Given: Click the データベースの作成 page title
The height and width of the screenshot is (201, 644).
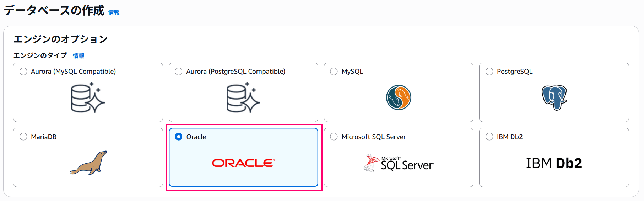Looking at the screenshot, I should pos(54,10).
